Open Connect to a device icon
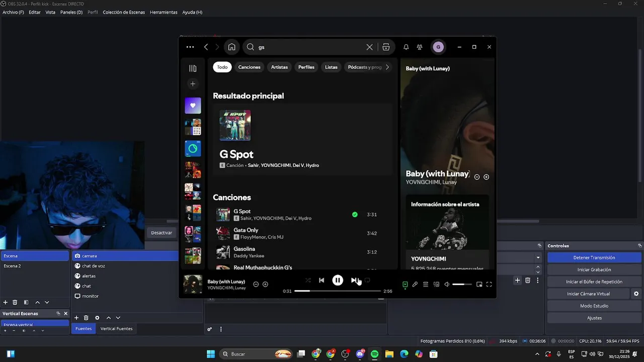The image size is (644, 362). pyautogui.click(x=436, y=284)
